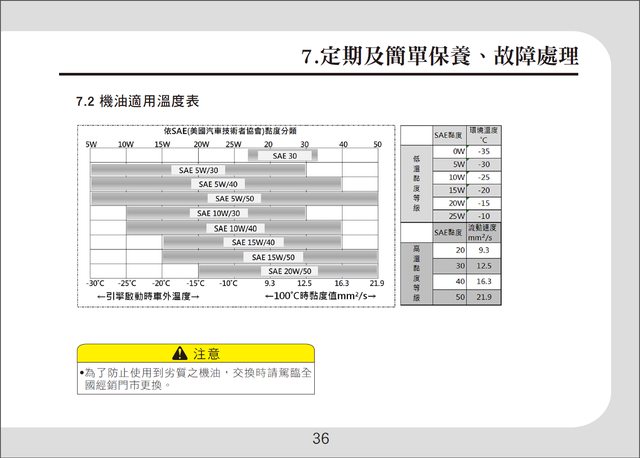Click the -35 value in the 0W table row
The image size is (640, 458).
(x=484, y=150)
